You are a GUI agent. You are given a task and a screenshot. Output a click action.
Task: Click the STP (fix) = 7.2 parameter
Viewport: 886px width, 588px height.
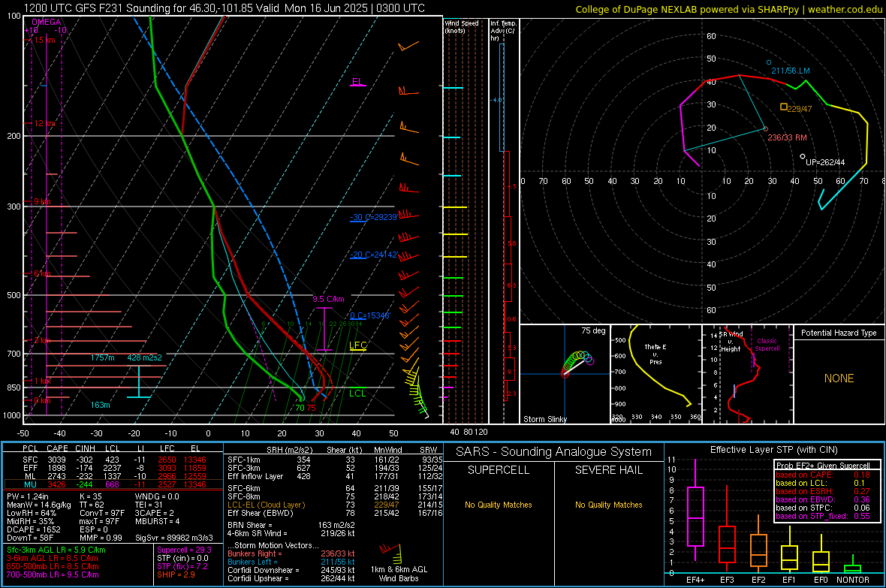(x=182, y=566)
